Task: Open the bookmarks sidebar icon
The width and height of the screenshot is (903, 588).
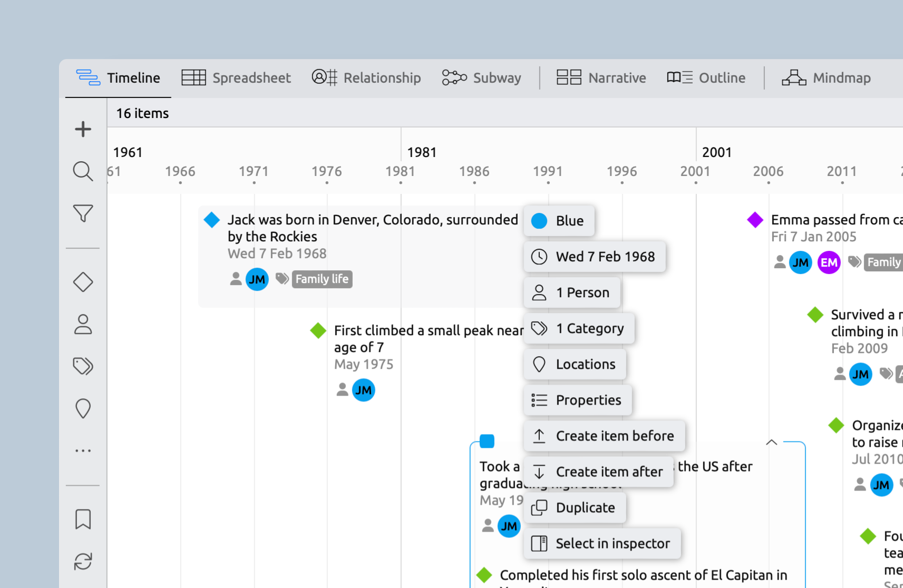Action: [83, 519]
